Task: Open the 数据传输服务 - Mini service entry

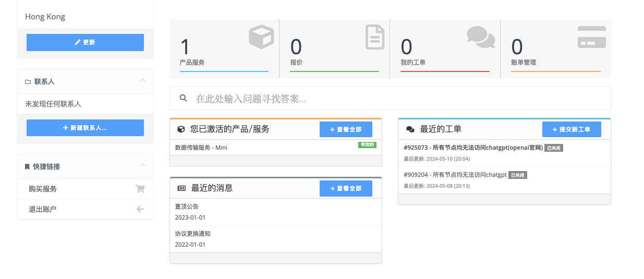Action: click(201, 148)
